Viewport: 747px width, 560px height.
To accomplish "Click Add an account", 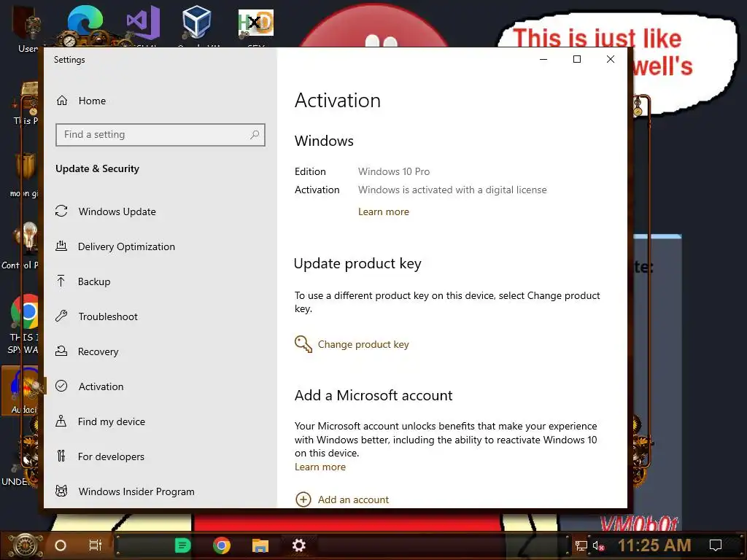I will tap(353, 499).
